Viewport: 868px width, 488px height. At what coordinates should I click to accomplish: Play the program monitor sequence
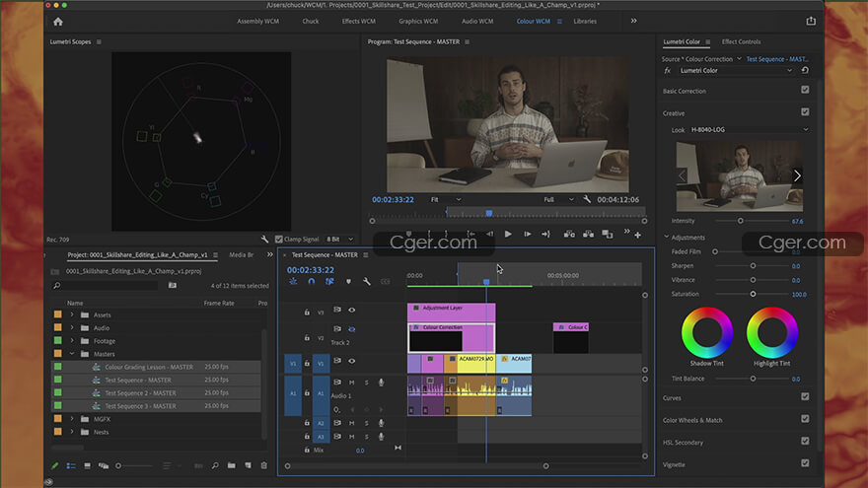pos(508,234)
